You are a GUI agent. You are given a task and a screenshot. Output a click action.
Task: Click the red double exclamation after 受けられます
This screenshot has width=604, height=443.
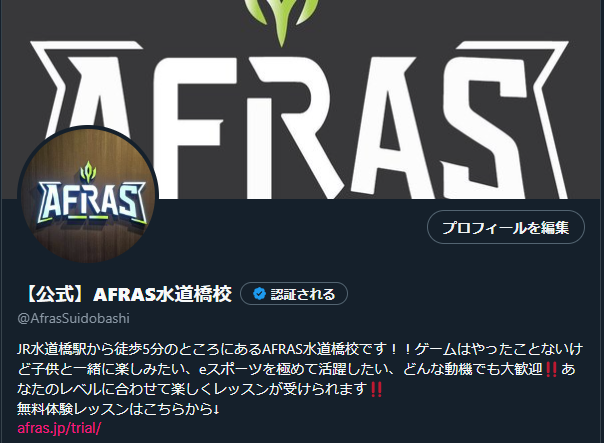376,389
